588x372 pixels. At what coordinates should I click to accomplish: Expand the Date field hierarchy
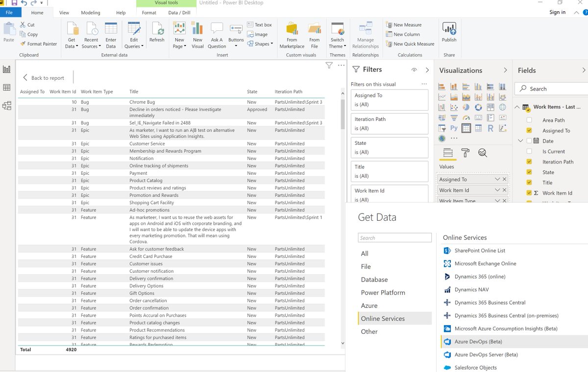pos(520,141)
